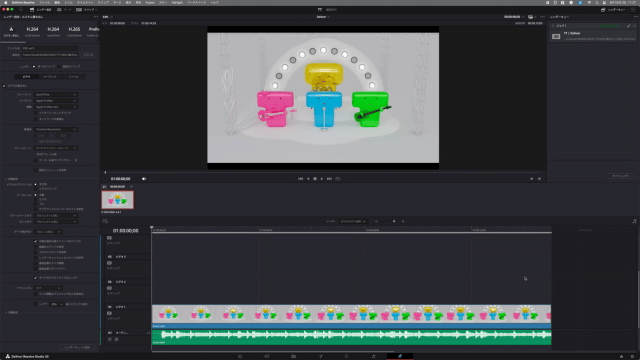This screenshot has width=640, height=360.
Task: Open the Fusion page
Action: point(320,356)
